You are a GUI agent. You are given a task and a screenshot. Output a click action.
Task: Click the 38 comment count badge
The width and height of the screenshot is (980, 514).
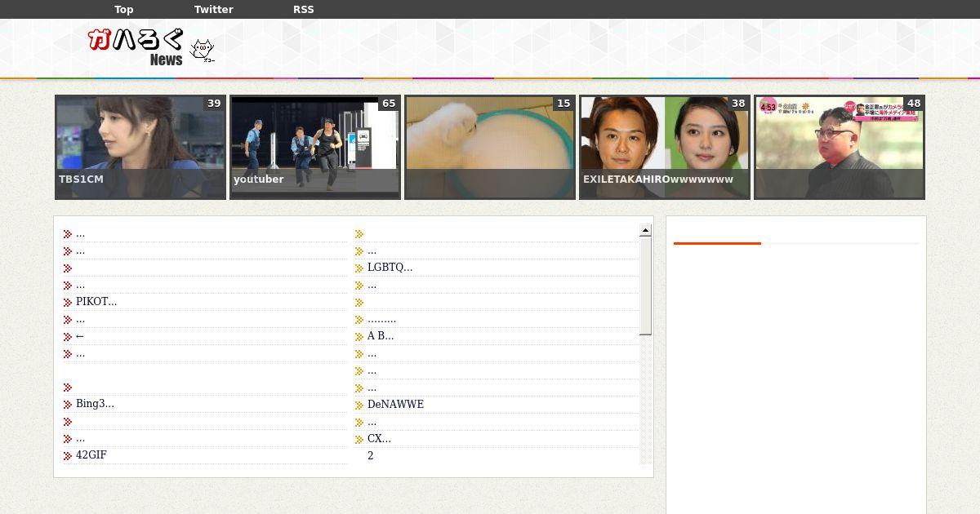738,104
